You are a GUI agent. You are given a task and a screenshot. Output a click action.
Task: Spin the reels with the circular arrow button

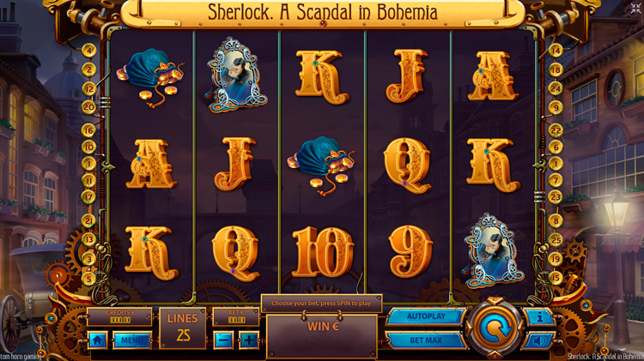(x=495, y=328)
